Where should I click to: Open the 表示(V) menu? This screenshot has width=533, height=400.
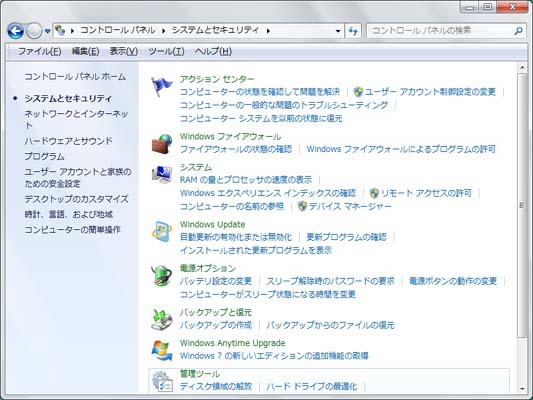coord(124,51)
